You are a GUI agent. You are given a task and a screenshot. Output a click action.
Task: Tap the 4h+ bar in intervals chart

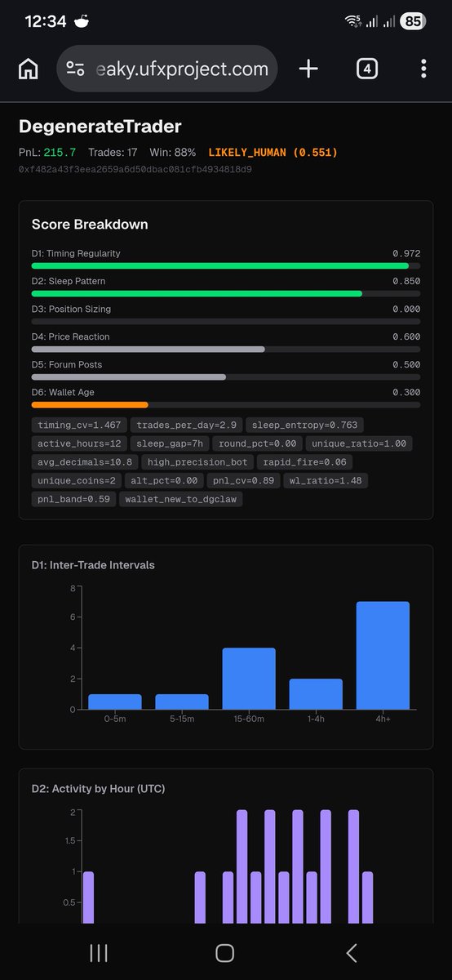383,656
